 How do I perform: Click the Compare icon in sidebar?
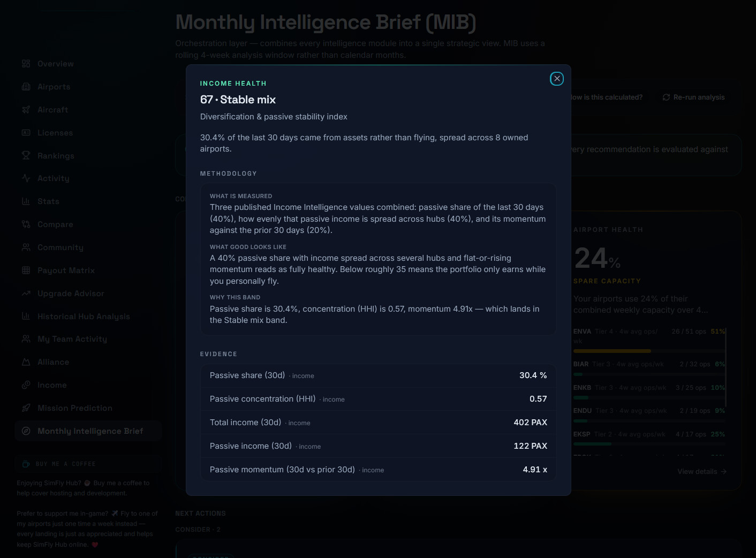[x=26, y=224]
